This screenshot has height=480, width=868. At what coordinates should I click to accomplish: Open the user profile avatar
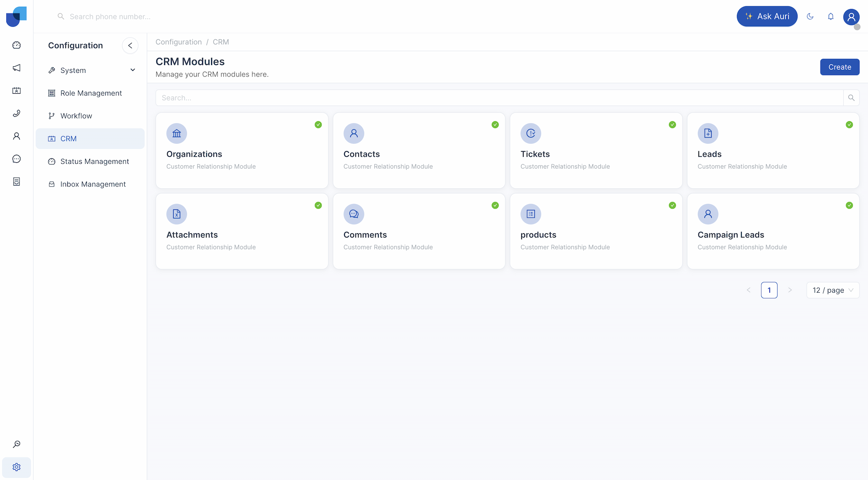pos(851,17)
